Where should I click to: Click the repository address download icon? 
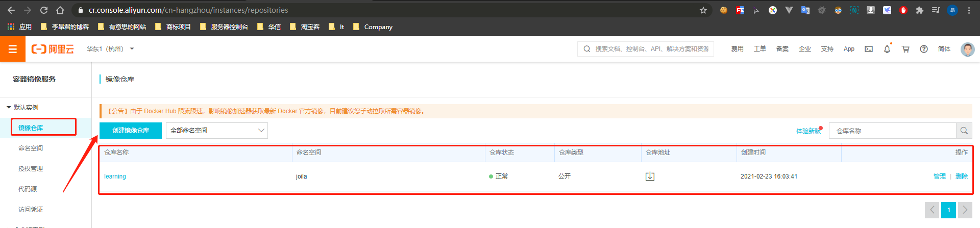pos(650,176)
